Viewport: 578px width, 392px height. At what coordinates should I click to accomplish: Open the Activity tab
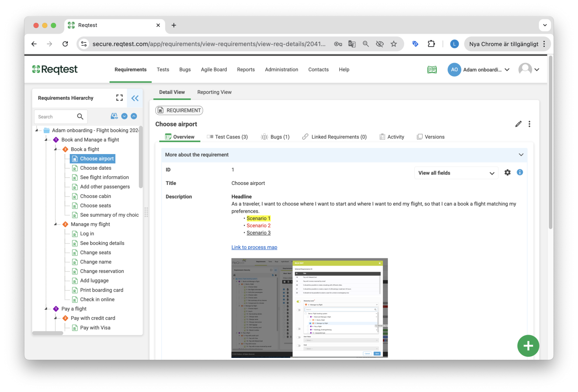[392, 137]
